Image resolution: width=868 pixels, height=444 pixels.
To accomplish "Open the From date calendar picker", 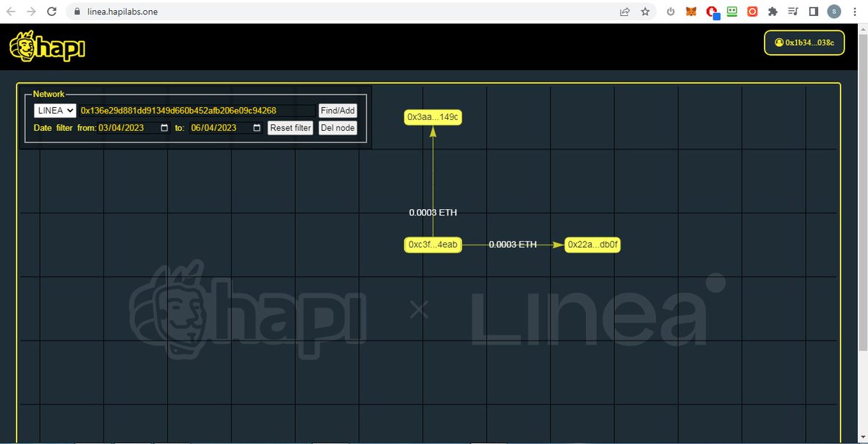I will [x=164, y=128].
